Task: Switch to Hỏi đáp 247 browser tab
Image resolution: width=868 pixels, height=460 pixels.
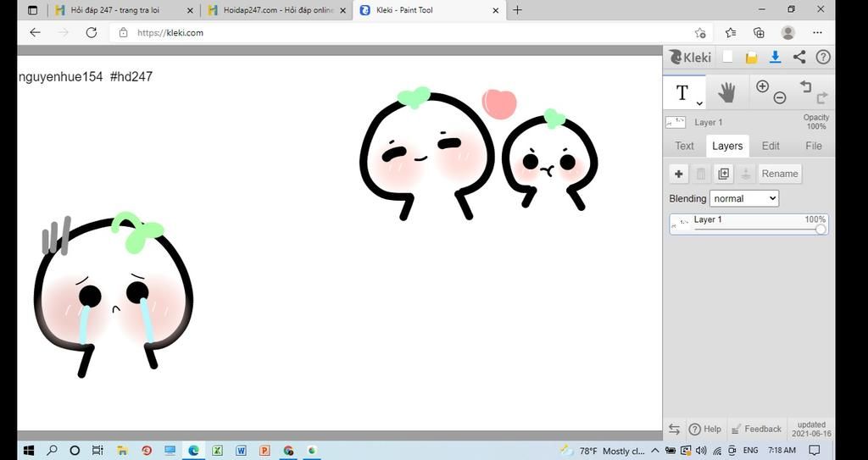Action: click(x=123, y=10)
